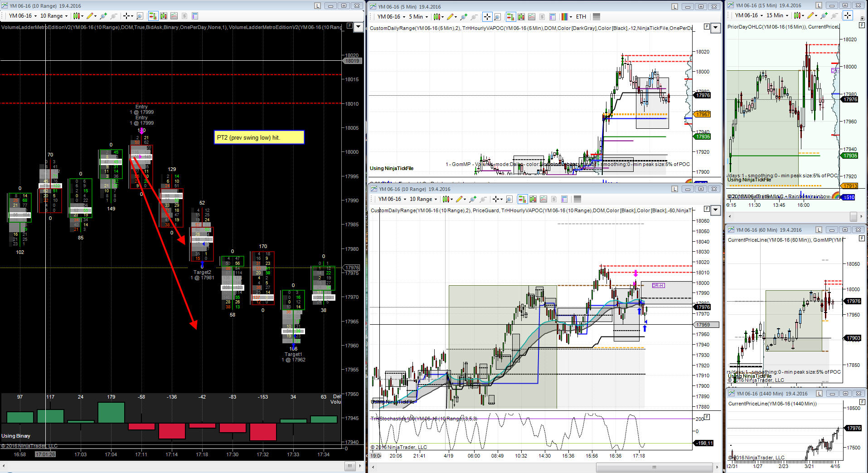
Task: Click horizontal scrollbar thumb under VolumeLadder chart
Action: point(350,466)
